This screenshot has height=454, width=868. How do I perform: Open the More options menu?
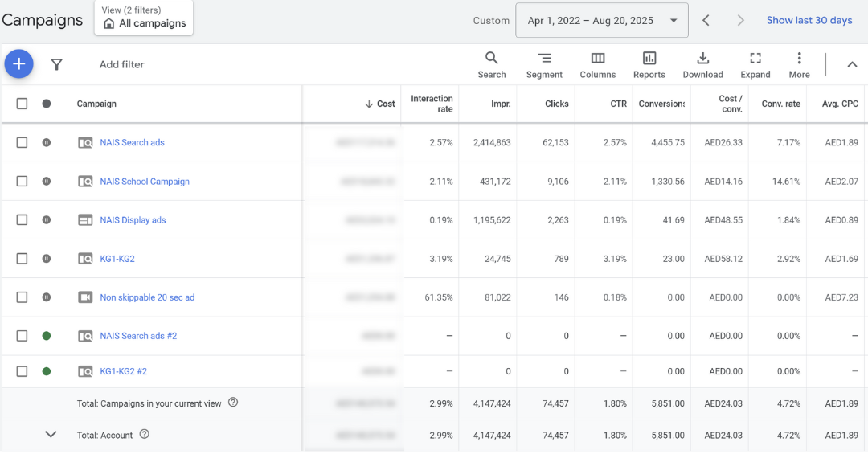pyautogui.click(x=799, y=64)
